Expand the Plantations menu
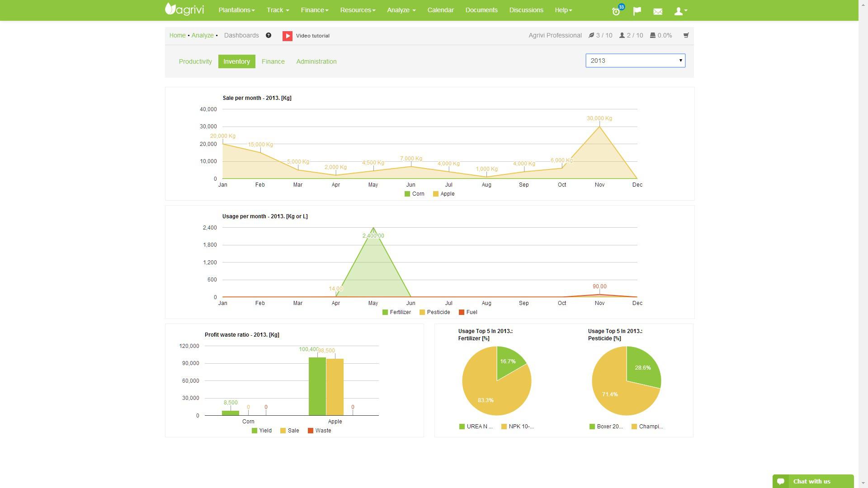 (x=236, y=10)
